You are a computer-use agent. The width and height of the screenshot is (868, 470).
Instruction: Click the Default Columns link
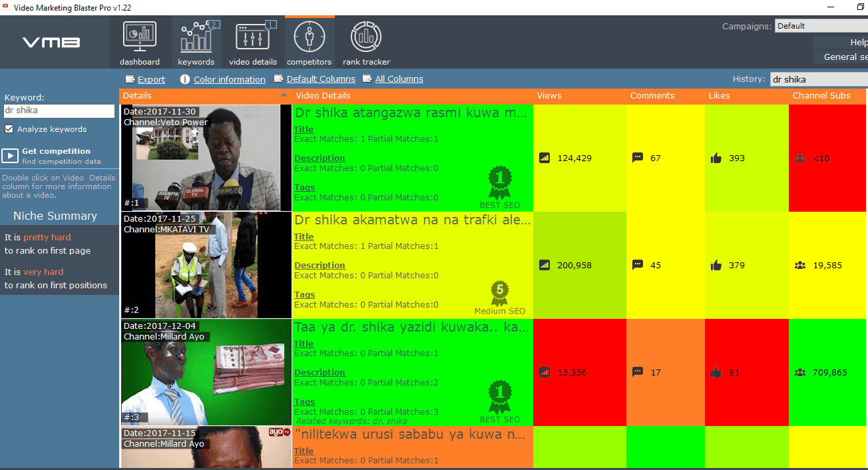(321, 79)
